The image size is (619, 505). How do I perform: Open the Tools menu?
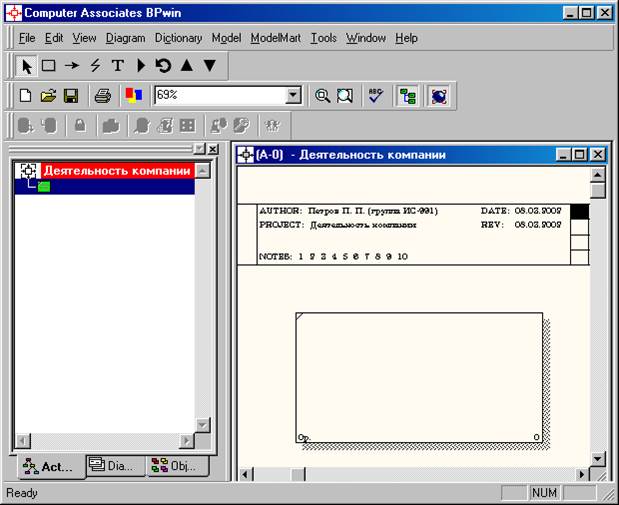click(323, 38)
